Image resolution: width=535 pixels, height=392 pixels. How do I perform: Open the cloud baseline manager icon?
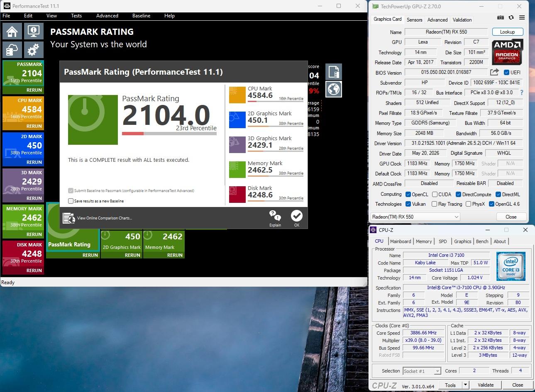(x=12, y=50)
